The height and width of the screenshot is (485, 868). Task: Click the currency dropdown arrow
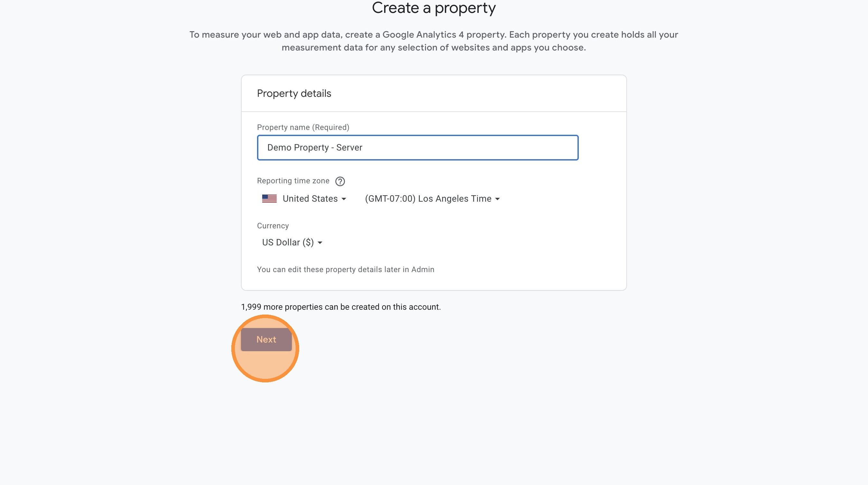[320, 242]
